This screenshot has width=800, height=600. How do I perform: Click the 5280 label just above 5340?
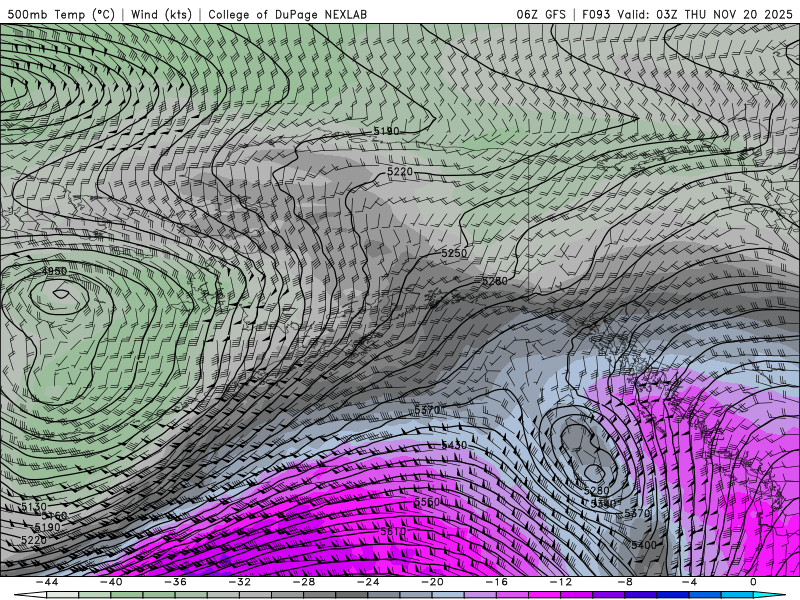(596, 491)
